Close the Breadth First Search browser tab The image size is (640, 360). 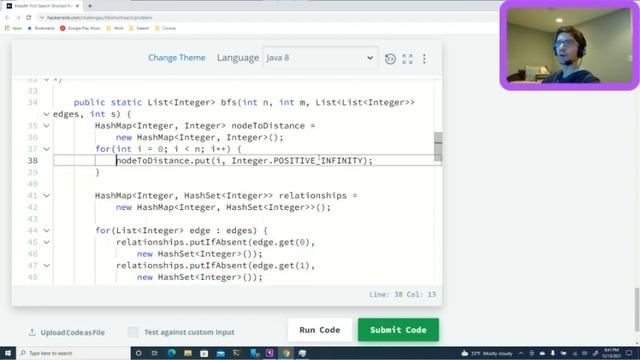pyautogui.click(x=77, y=6)
